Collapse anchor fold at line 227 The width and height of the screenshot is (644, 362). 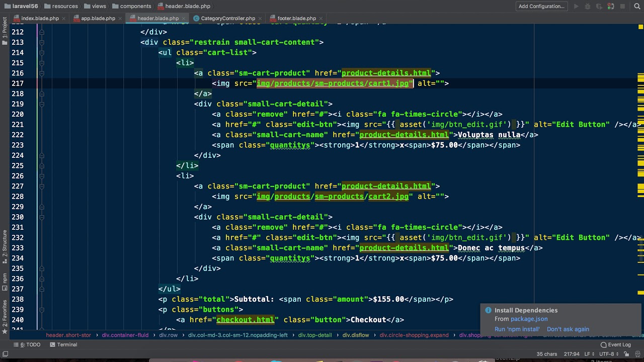pyautogui.click(x=42, y=187)
